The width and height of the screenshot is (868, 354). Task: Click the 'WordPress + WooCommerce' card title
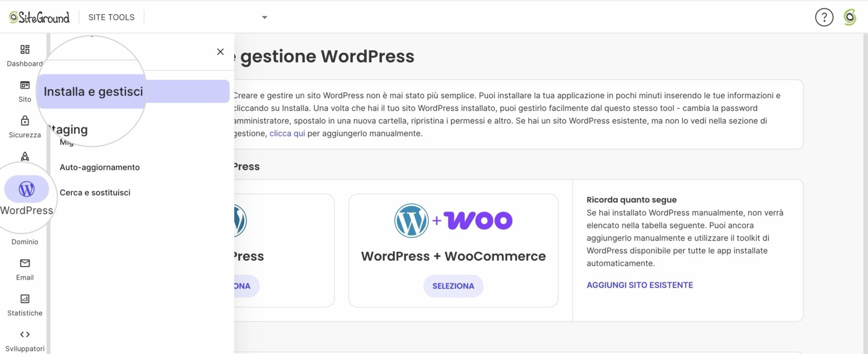(453, 256)
